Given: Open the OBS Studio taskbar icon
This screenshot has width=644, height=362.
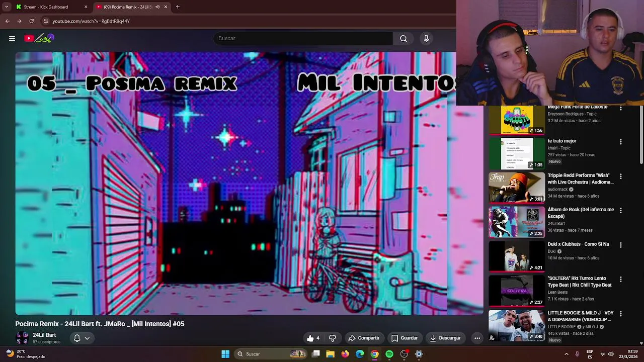Looking at the screenshot, I should [x=404, y=354].
